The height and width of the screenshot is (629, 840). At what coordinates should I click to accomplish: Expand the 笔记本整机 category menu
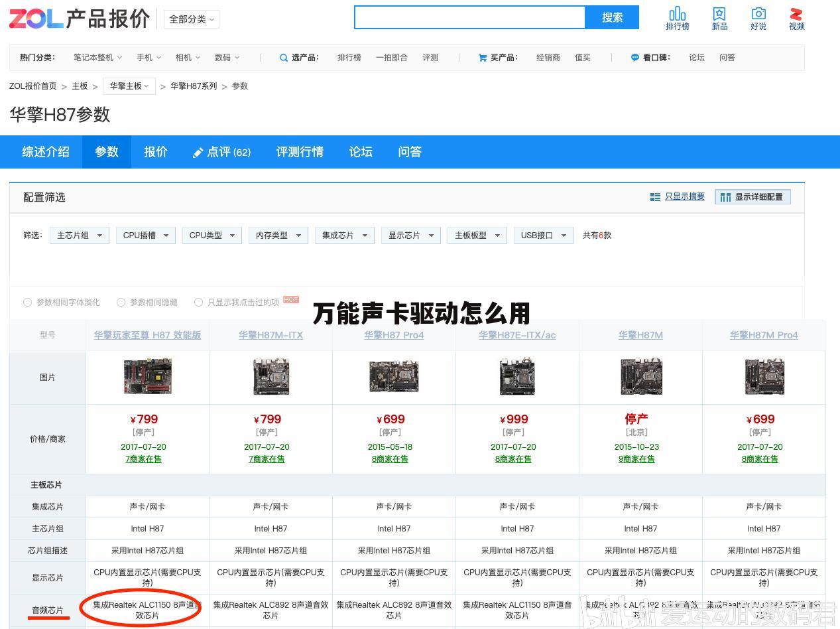tap(97, 58)
